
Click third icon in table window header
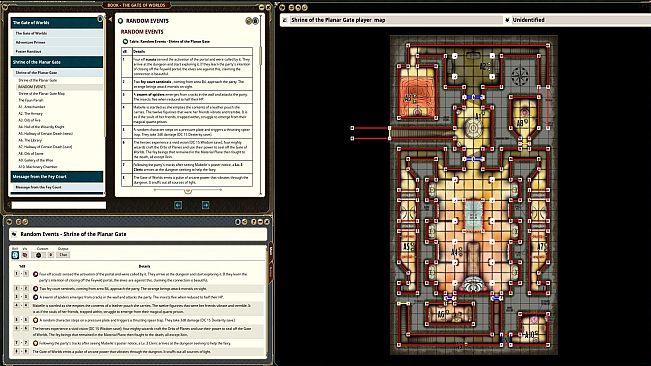(x=25, y=222)
